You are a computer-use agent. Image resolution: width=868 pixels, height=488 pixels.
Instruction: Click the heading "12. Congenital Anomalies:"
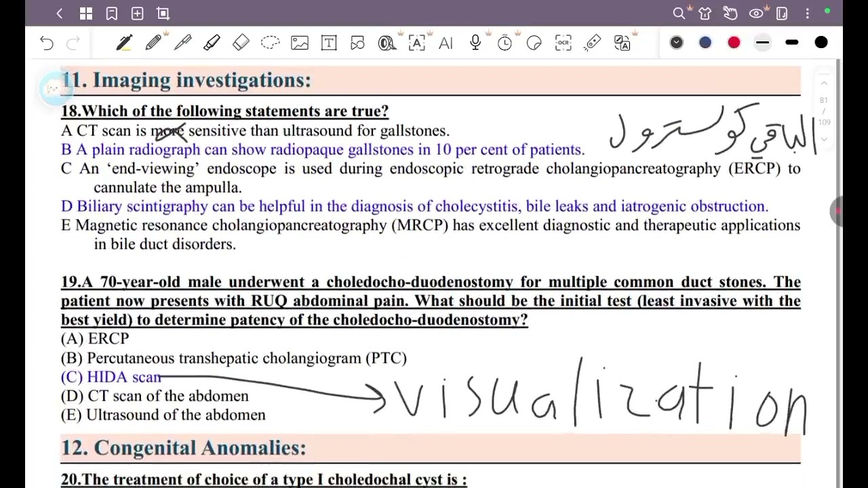[183, 448]
